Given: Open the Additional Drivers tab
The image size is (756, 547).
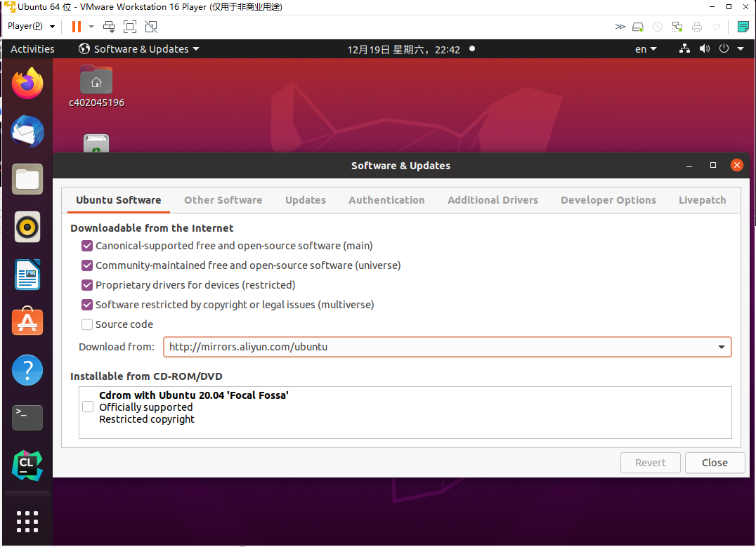Looking at the screenshot, I should tap(493, 200).
